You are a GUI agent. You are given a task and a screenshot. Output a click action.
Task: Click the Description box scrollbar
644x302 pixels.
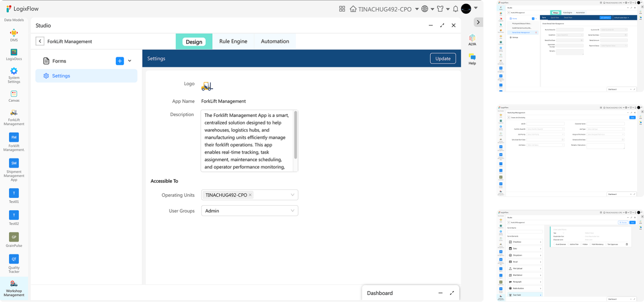point(296,135)
